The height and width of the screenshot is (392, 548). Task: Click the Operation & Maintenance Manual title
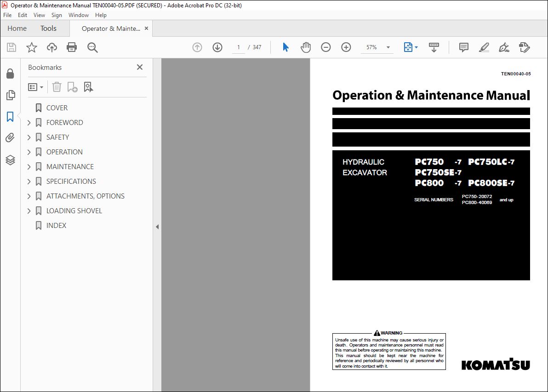click(x=431, y=95)
